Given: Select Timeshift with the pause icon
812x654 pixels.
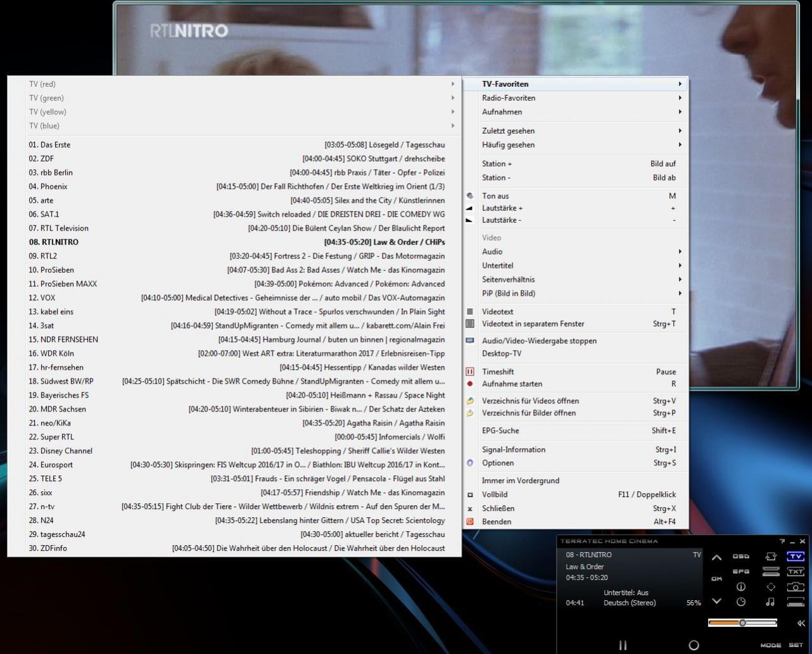Looking at the screenshot, I should [x=575, y=372].
